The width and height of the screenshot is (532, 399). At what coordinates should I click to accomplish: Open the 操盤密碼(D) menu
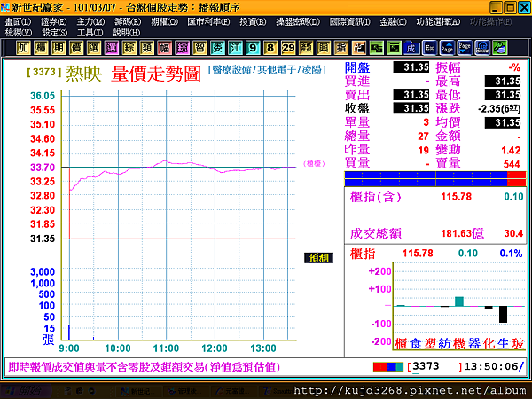click(298, 21)
